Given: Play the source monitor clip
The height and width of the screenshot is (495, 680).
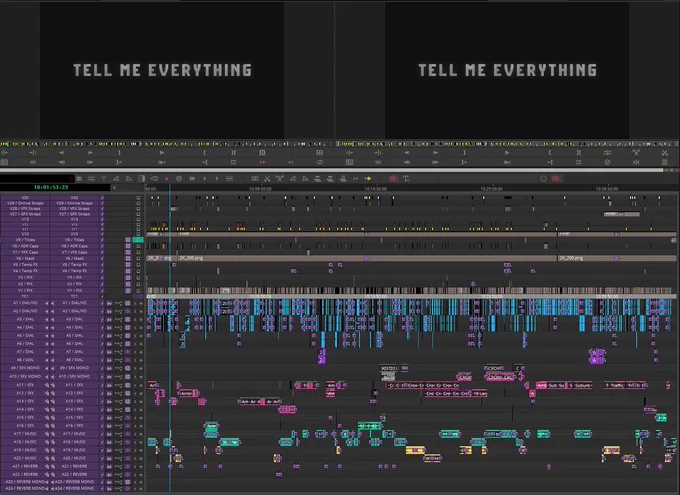Looking at the screenshot, I should (x=162, y=153).
